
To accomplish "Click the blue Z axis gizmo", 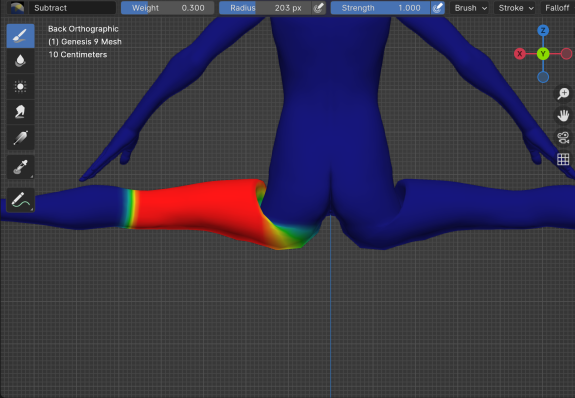I will point(543,30).
